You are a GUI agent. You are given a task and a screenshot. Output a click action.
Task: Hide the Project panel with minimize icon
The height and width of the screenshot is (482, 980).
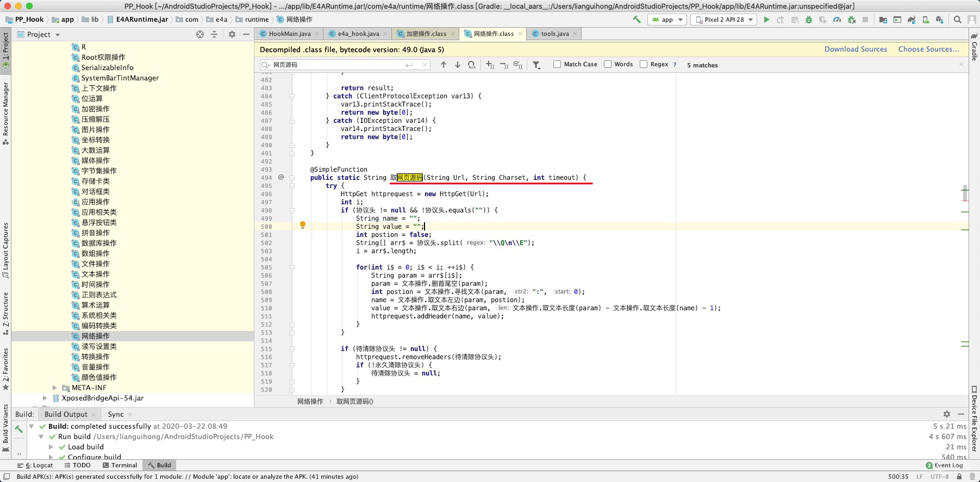pos(246,34)
